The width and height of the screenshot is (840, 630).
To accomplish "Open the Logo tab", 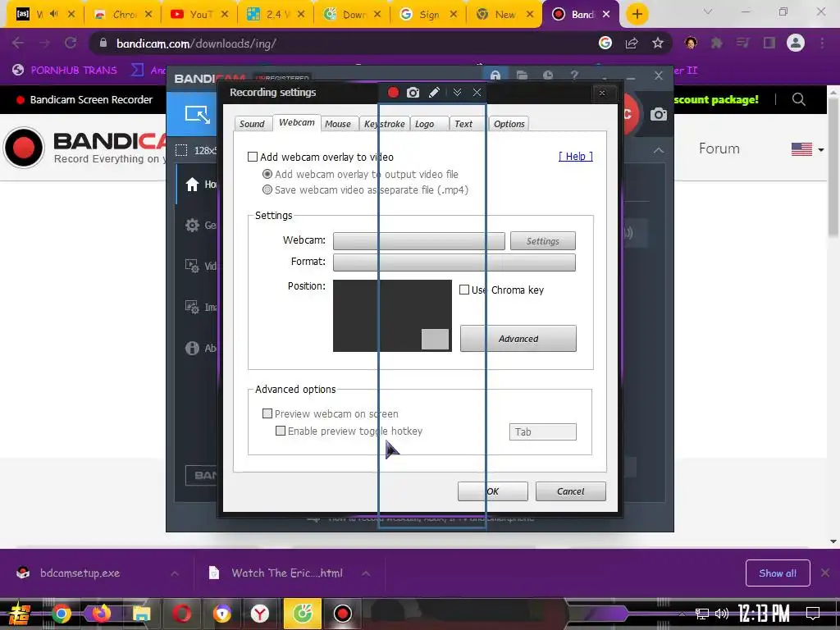I will coord(430,124).
